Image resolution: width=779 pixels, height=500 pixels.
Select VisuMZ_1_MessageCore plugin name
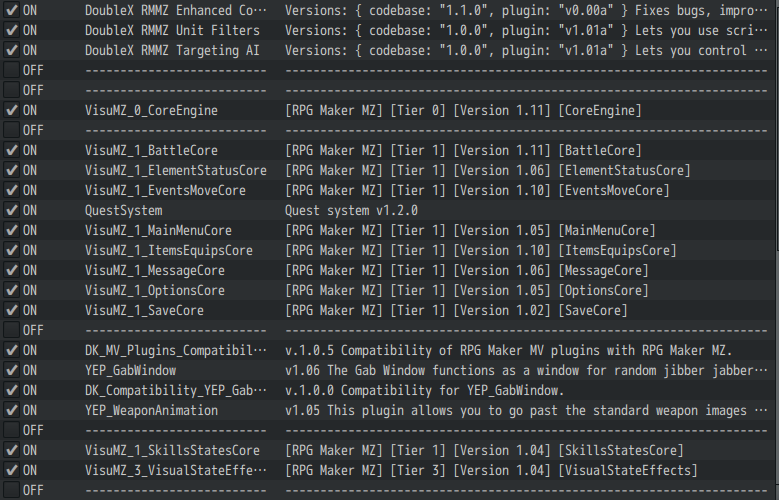tap(155, 270)
